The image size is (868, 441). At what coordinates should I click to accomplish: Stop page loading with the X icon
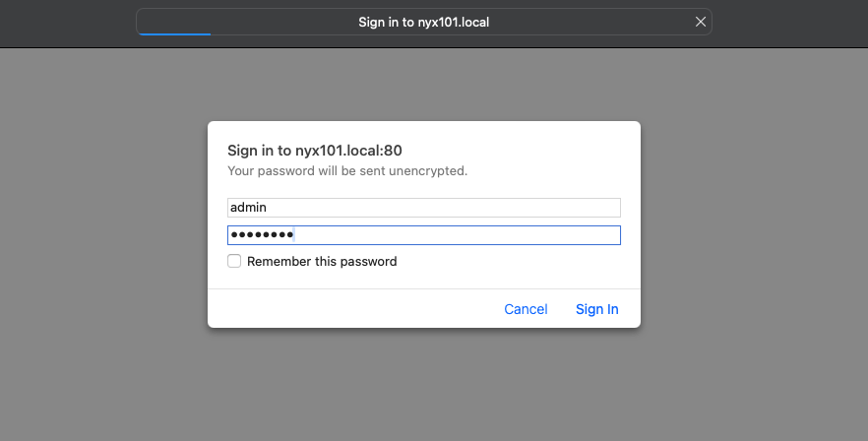[x=701, y=22]
